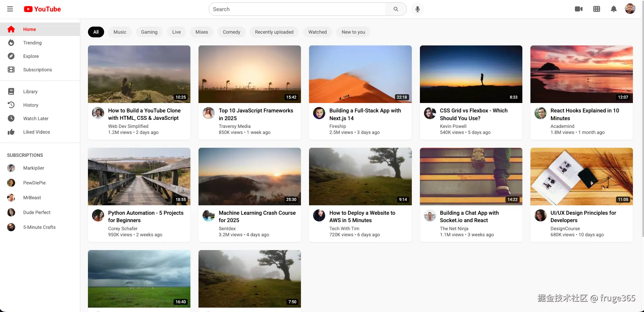Click the Subscriptions icon in sidebar
This screenshot has width=644, height=312.
[x=11, y=70]
